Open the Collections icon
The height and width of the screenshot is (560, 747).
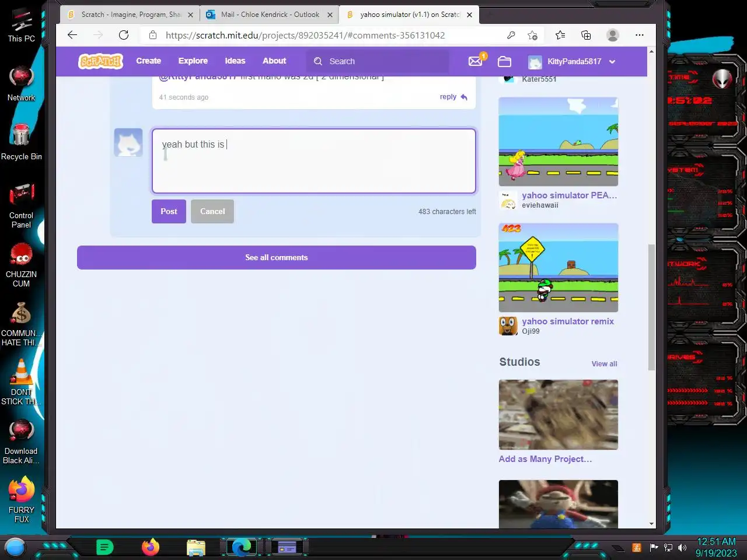tap(586, 35)
